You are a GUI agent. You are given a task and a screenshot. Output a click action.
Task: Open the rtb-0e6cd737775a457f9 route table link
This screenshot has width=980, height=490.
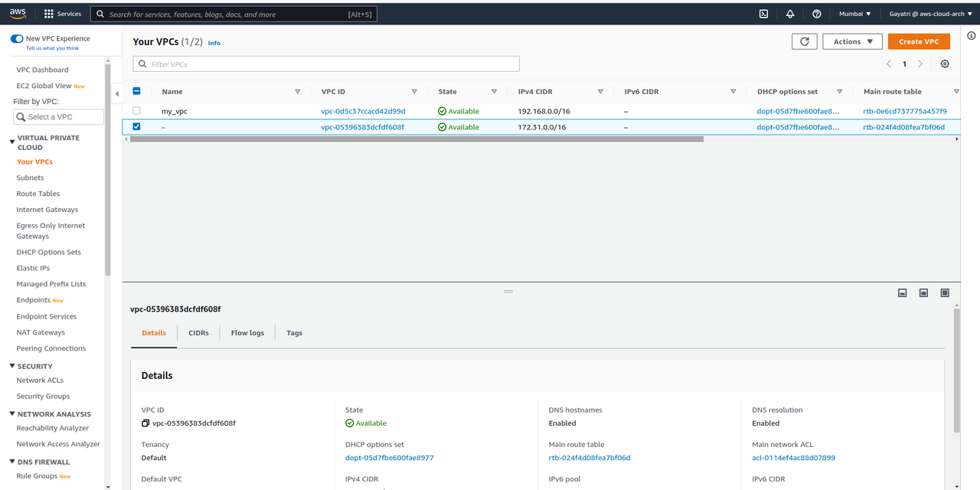[905, 111]
